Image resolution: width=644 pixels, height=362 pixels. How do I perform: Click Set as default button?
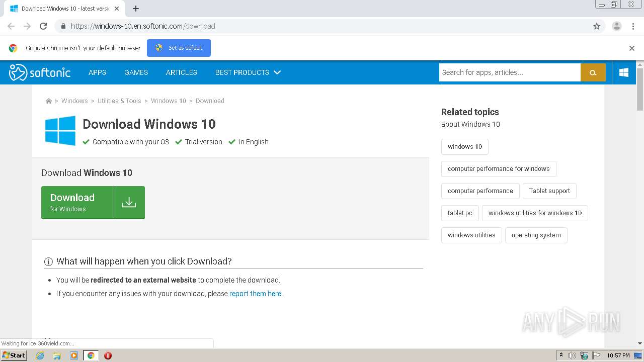tap(179, 48)
